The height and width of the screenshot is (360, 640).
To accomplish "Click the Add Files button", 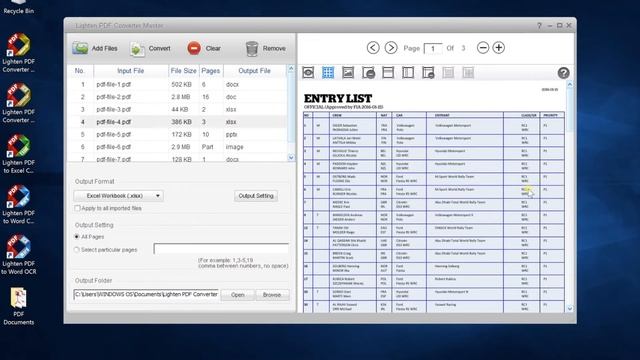I will click(95, 48).
